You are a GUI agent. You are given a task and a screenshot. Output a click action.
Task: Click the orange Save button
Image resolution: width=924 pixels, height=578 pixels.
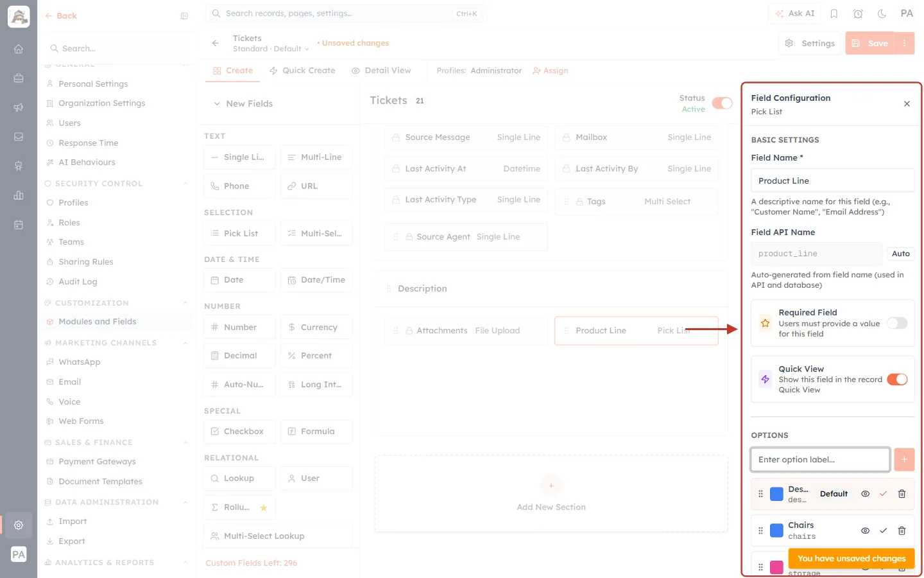(870, 43)
